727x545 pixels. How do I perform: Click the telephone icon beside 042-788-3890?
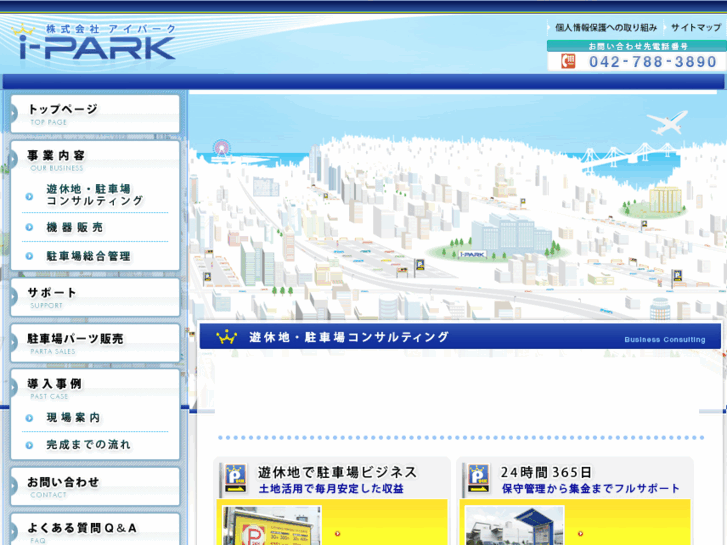tap(568, 61)
